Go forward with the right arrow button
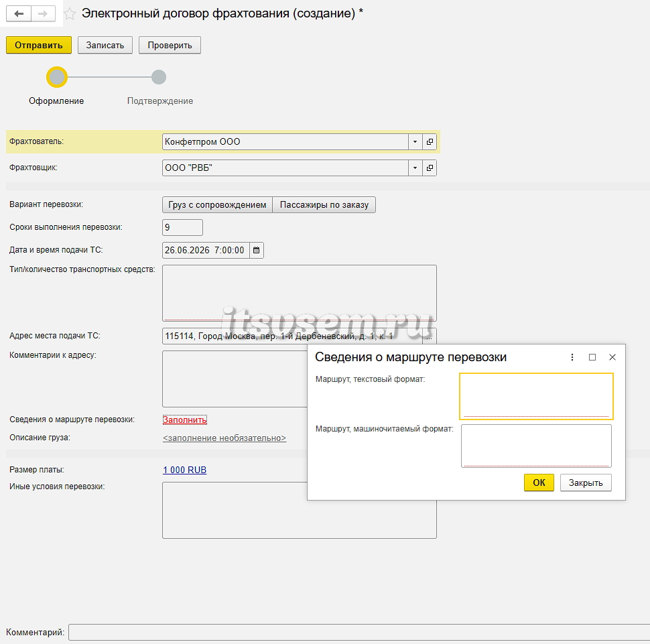This screenshot has width=650, height=644. [x=43, y=13]
